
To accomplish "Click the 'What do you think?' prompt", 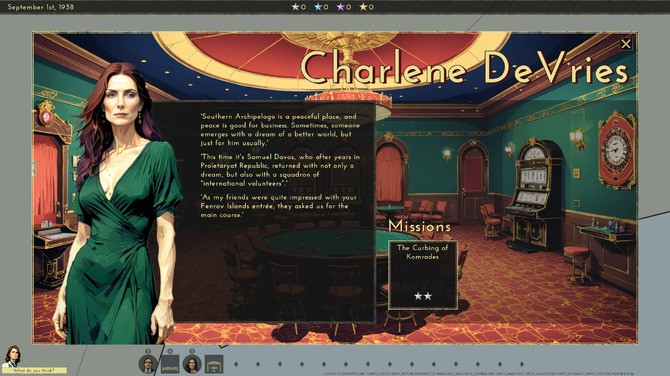I will (x=34, y=370).
